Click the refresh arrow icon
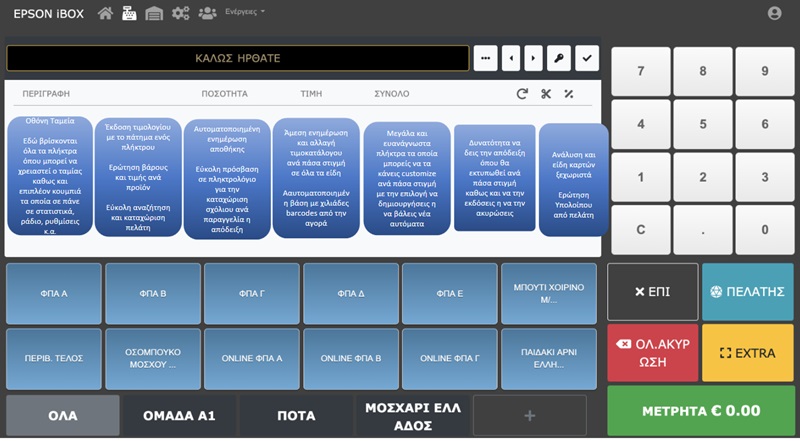This screenshot has width=800, height=441. tap(522, 94)
